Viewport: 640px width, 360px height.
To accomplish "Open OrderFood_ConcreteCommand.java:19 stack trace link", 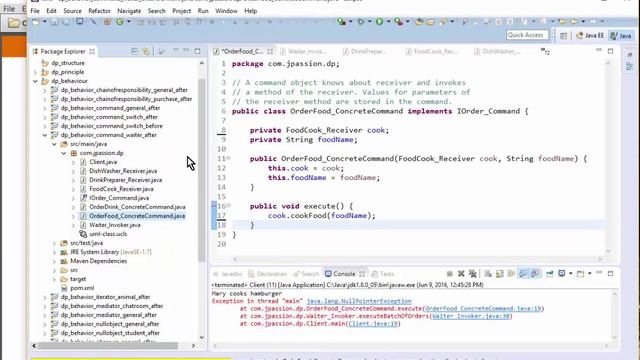I will (483, 309).
